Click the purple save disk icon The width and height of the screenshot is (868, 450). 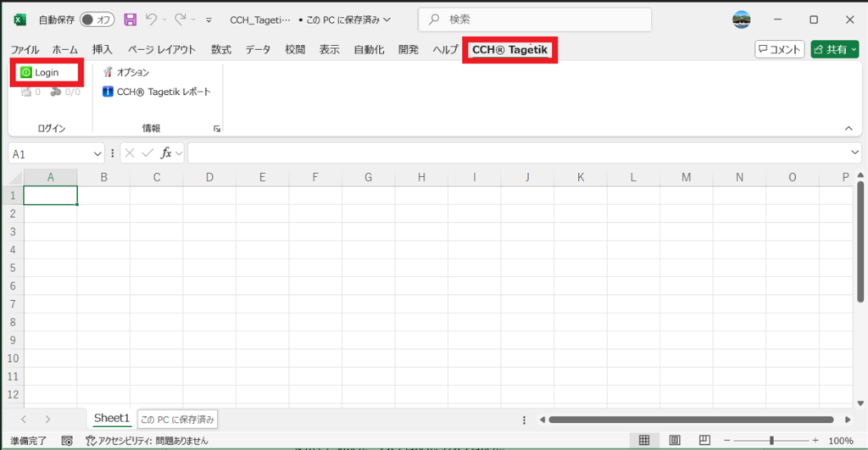pyautogui.click(x=130, y=19)
